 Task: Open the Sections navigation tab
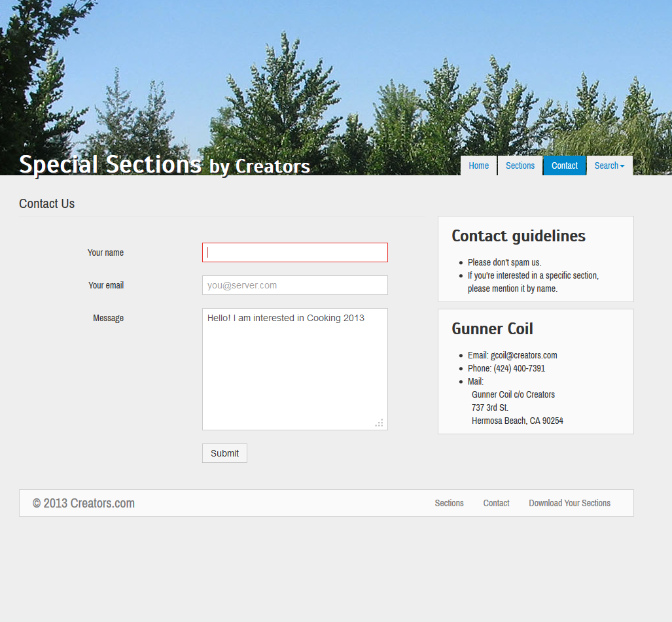pyautogui.click(x=520, y=165)
